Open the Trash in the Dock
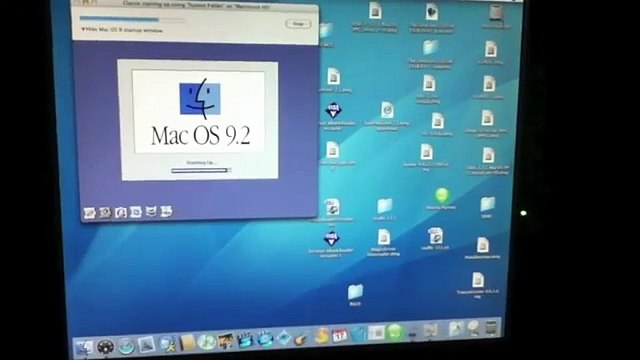 point(491,328)
